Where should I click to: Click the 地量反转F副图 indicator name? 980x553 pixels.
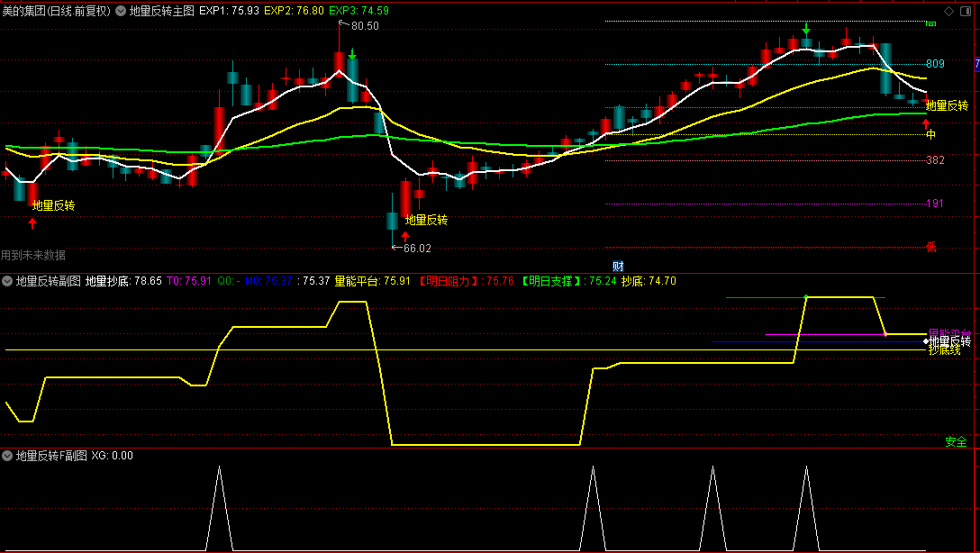51,456
